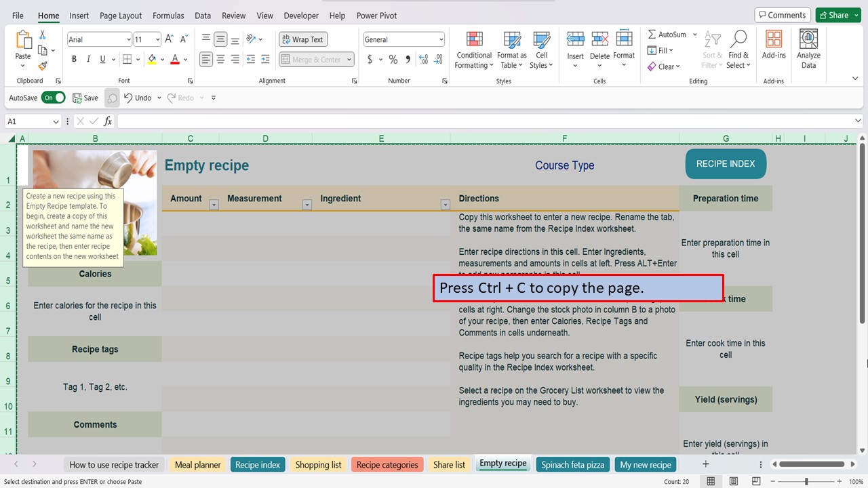Open the Comments panel
868x488 pixels.
(x=782, y=14)
